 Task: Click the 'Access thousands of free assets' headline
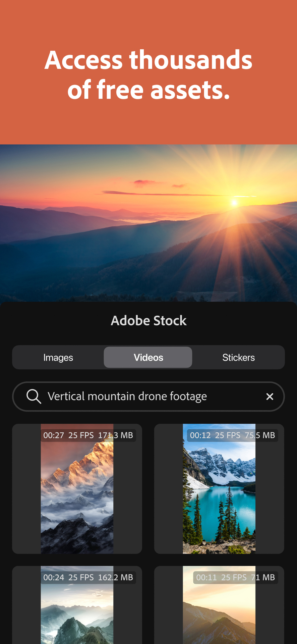148,74
